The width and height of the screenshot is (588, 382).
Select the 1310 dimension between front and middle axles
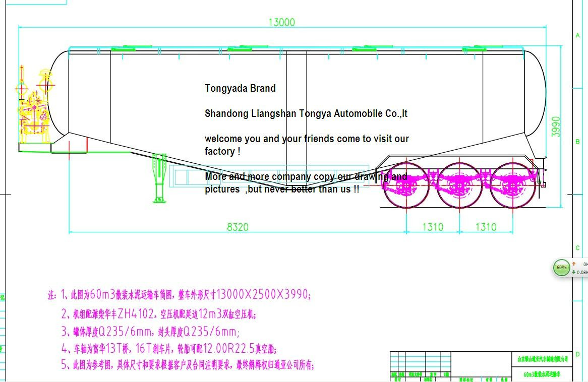click(433, 227)
